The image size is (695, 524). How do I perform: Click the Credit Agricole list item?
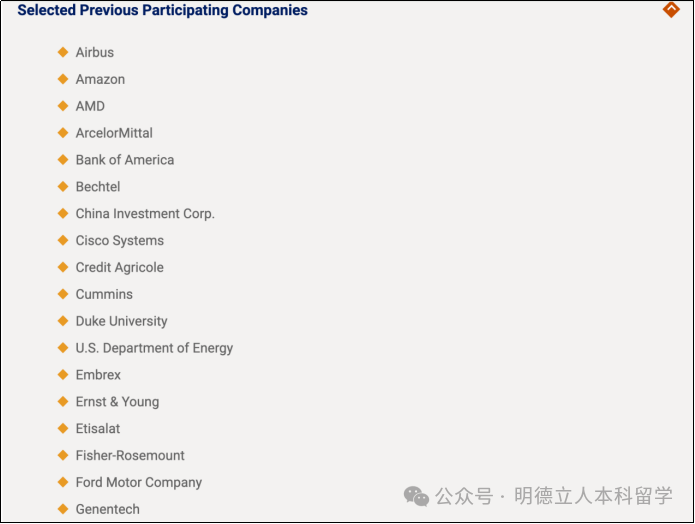pyautogui.click(x=120, y=267)
